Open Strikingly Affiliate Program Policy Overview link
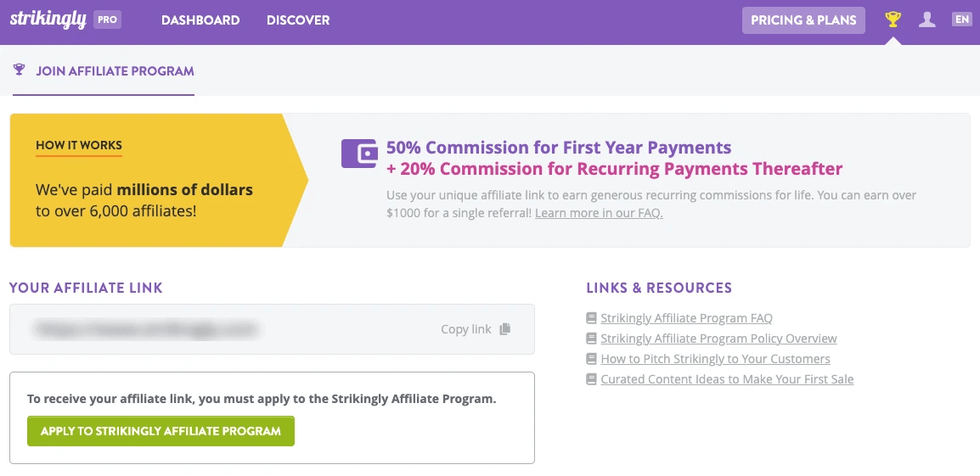 pyautogui.click(x=718, y=339)
